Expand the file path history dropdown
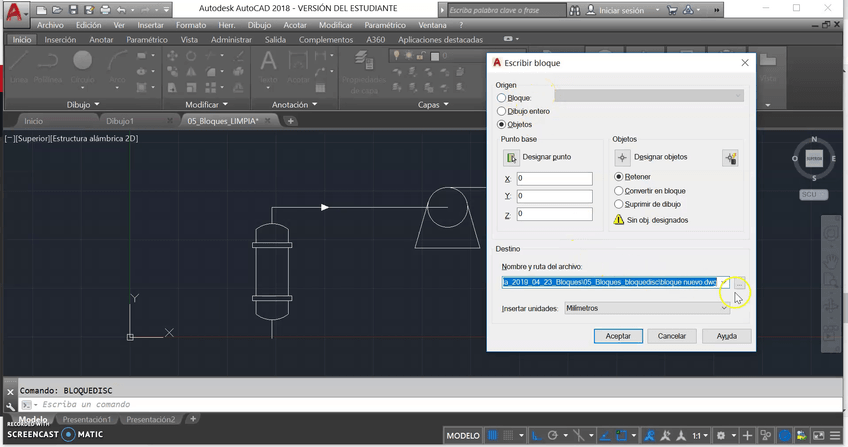The height and width of the screenshot is (447, 848). click(x=724, y=283)
